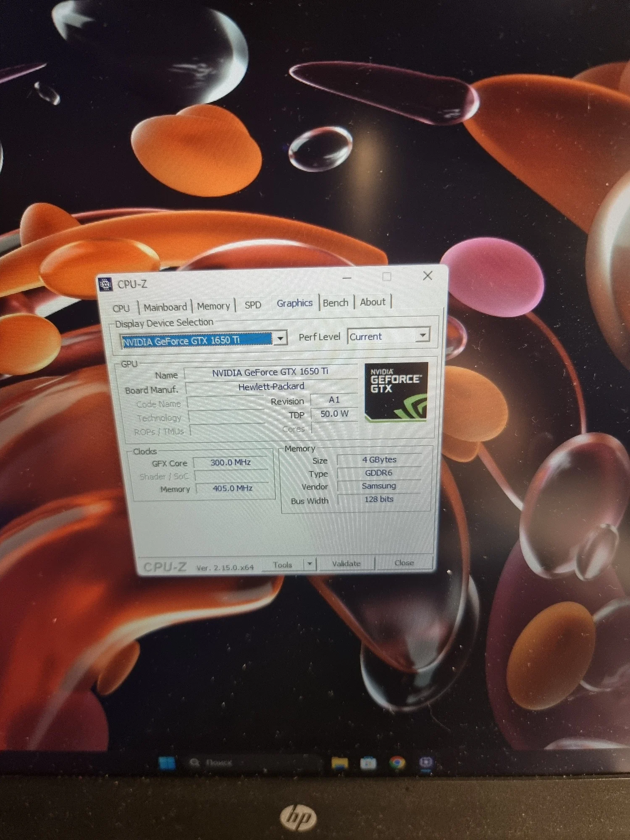Click the 'Vendor' label in Memory group
Viewport: 630px width, 840px height.
[x=315, y=487]
